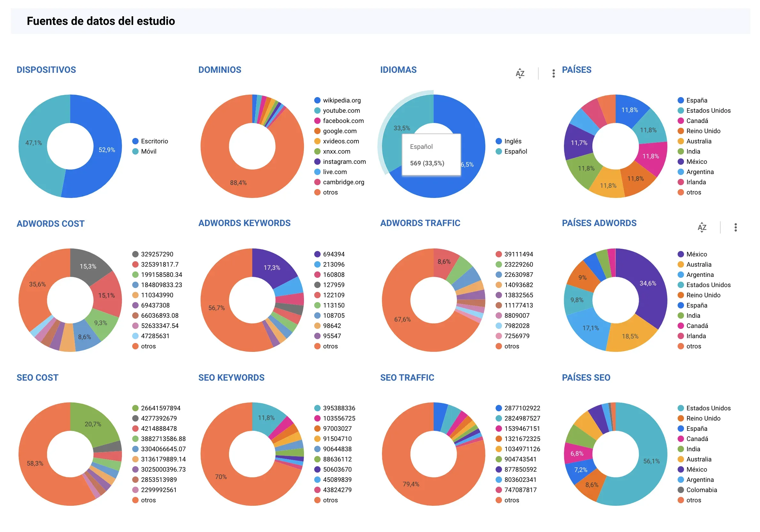Click legend value 2877102922 in SEO TRAFFIC
The width and height of the screenshot is (760, 532).
pyautogui.click(x=518, y=408)
